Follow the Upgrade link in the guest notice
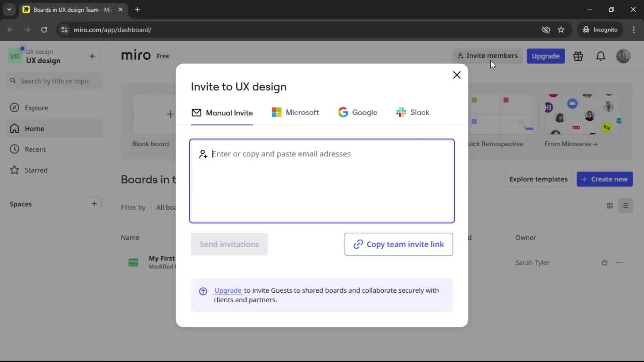This screenshot has height=362, width=644. point(228,291)
